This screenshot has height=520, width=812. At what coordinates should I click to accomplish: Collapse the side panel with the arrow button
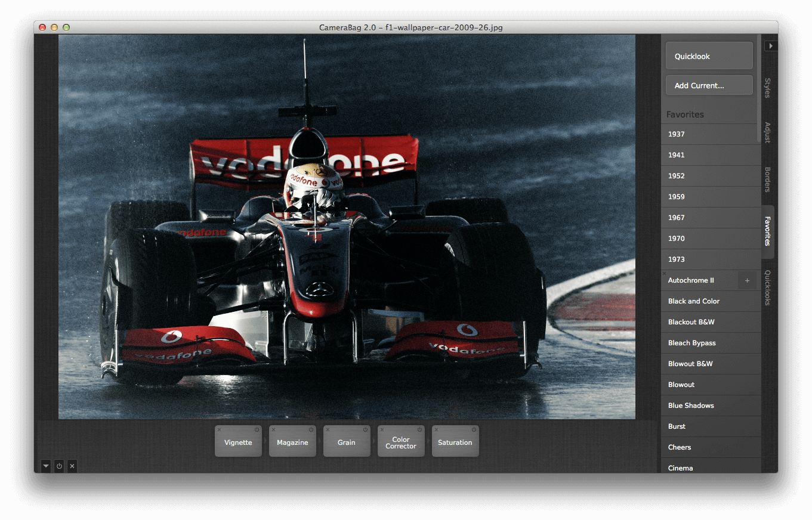click(771, 45)
